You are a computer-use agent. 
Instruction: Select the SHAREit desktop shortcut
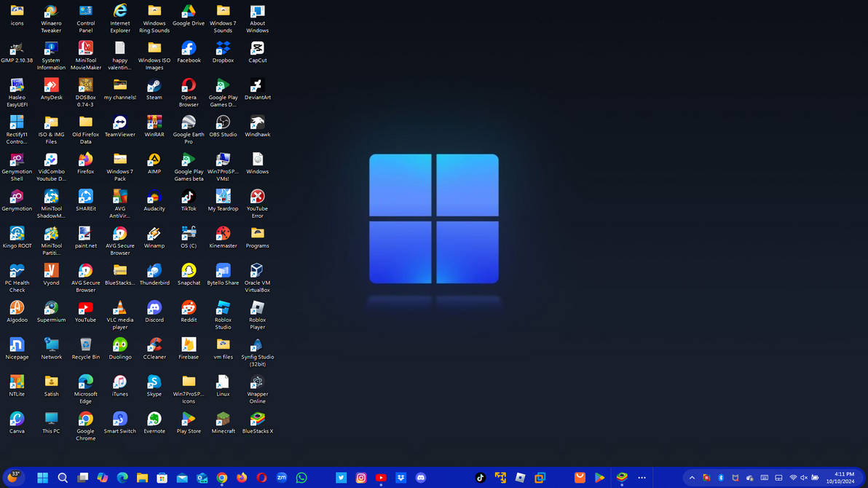click(86, 200)
